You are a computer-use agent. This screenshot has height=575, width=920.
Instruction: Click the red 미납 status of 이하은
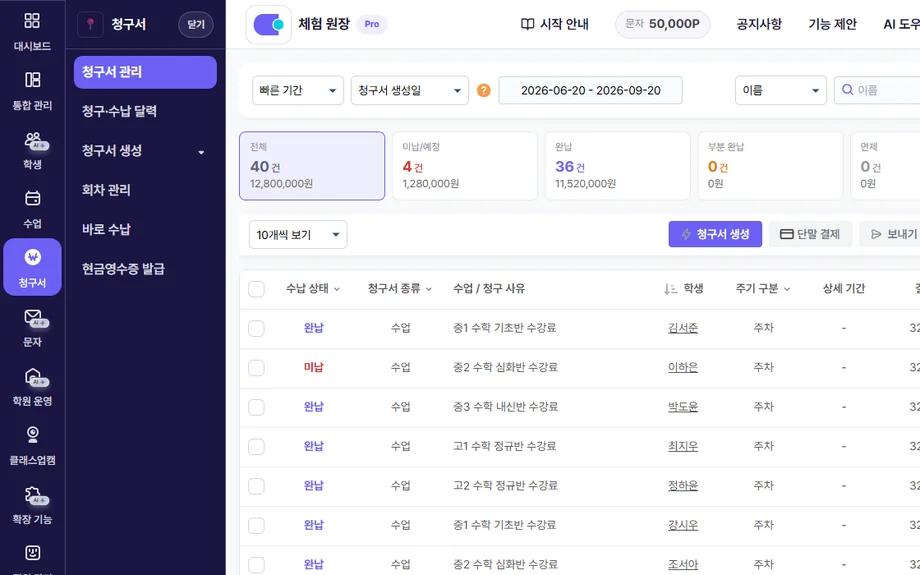pyautogui.click(x=313, y=367)
